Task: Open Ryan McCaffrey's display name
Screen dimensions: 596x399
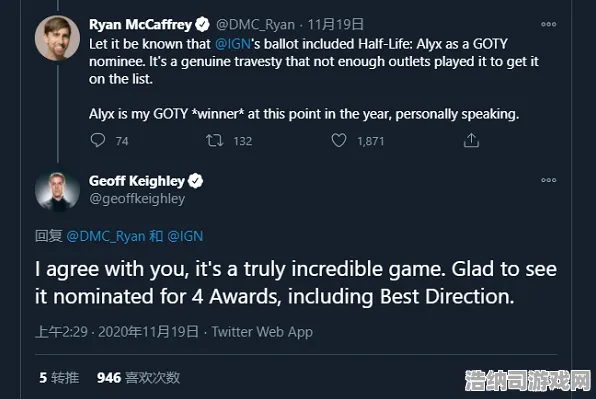Action: tap(140, 25)
